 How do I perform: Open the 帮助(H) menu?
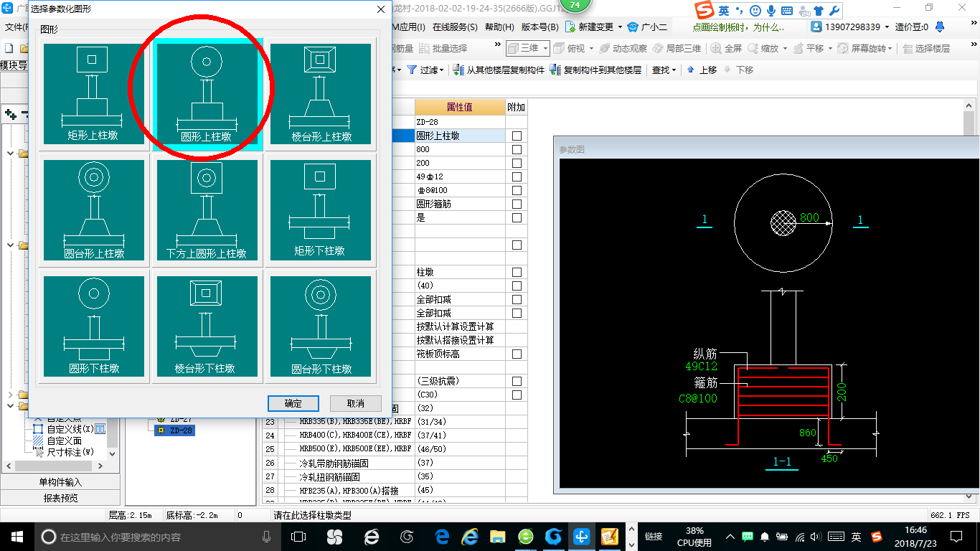tap(499, 27)
